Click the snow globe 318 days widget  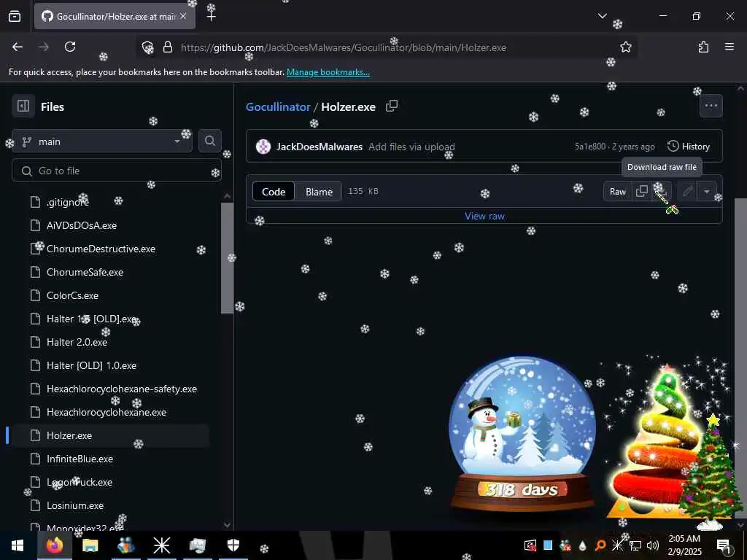coord(522,433)
